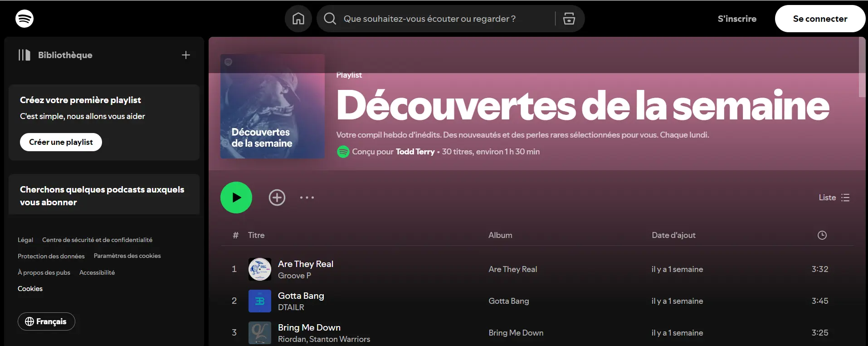Click the Bibliothèque library icon
868x346 pixels.
(x=24, y=55)
